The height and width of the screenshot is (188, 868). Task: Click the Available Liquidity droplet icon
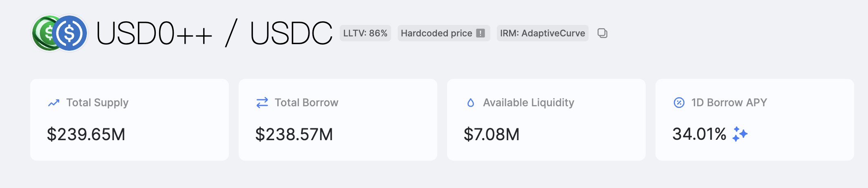coord(471,103)
